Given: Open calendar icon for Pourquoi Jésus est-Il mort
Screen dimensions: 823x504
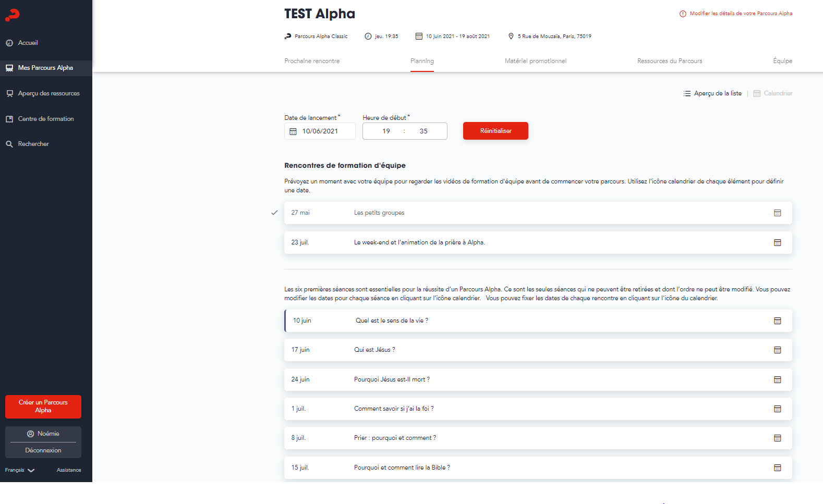Looking at the screenshot, I should point(777,379).
